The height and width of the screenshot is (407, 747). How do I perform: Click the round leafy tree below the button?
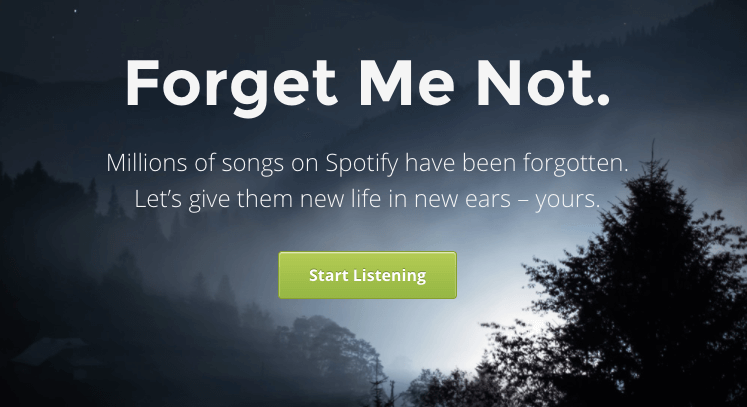[x=329, y=353]
